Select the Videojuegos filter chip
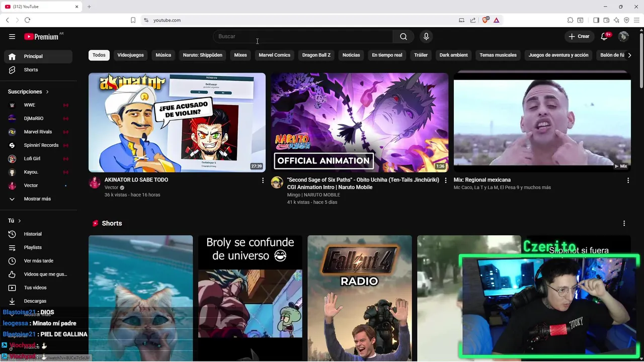Screen dimensions: 644x362 point(130,55)
